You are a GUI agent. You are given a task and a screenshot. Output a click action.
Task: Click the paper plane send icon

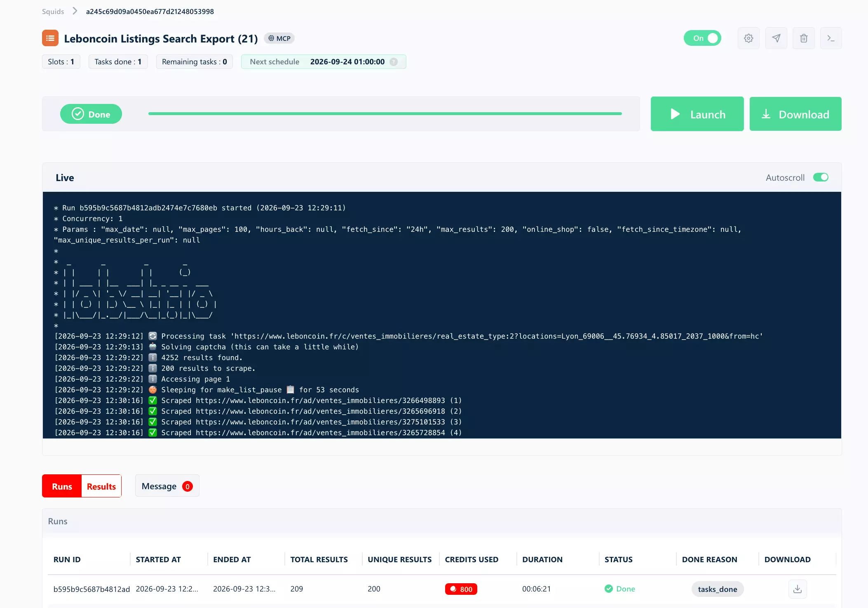(x=776, y=38)
